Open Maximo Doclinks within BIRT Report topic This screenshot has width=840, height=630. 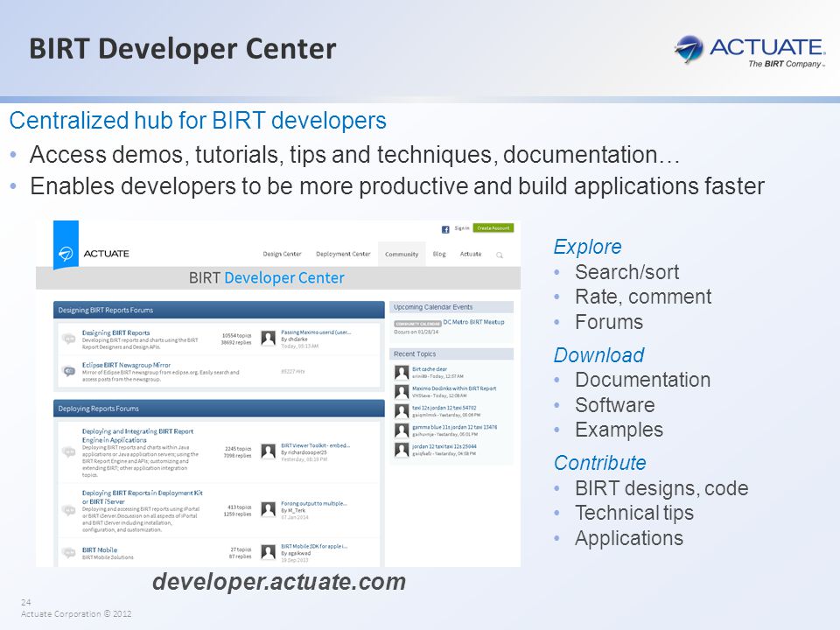[454, 388]
